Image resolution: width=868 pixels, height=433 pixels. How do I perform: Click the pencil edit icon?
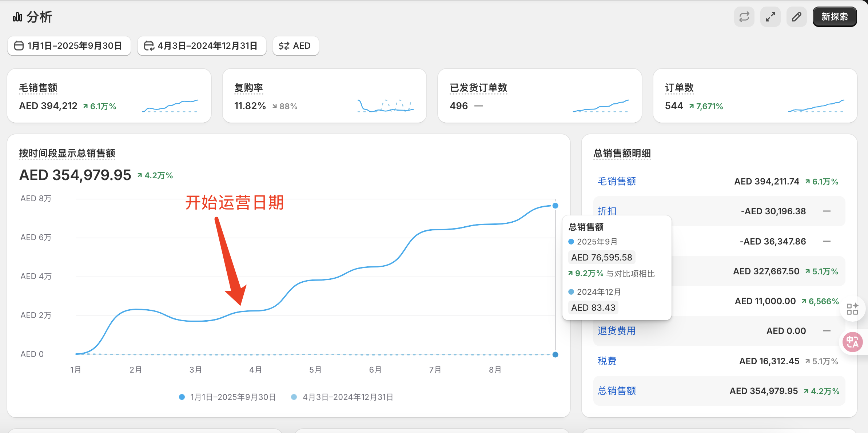(796, 16)
